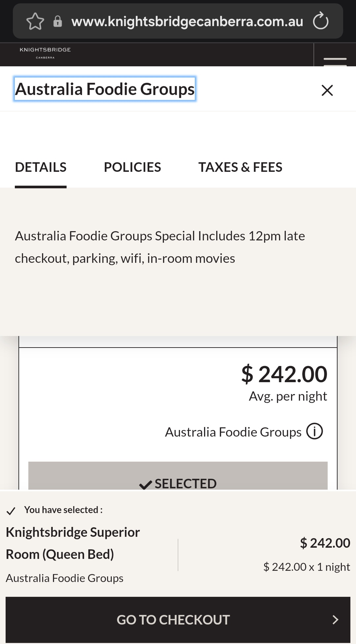Select Knightsbridge Superior Room (Queen Bed) text
356x644 pixels.
73,543
